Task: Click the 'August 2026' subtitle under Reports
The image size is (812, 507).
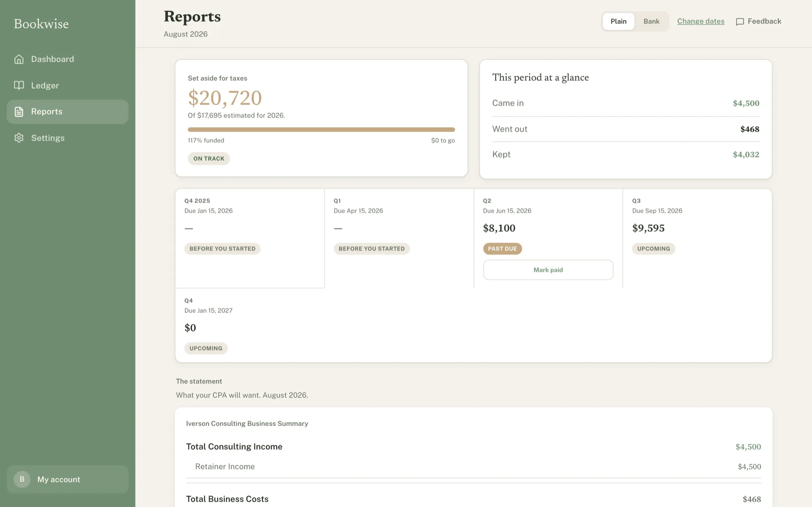Action: click(x=185, y=34)
